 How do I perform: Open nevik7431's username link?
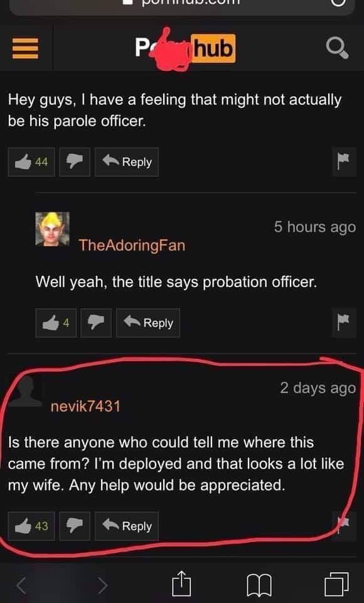pos(85,406)
